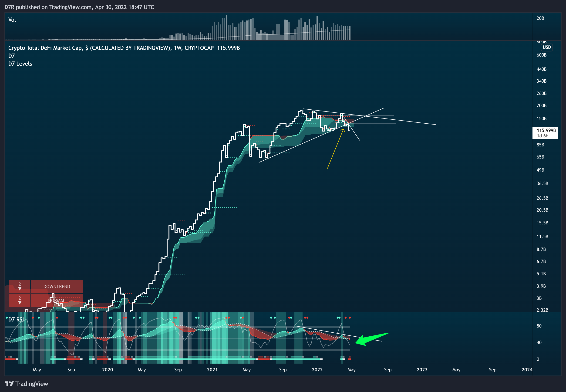Click the 5.1B price axis label
The image size is (566, 392).
coord(541,274)
